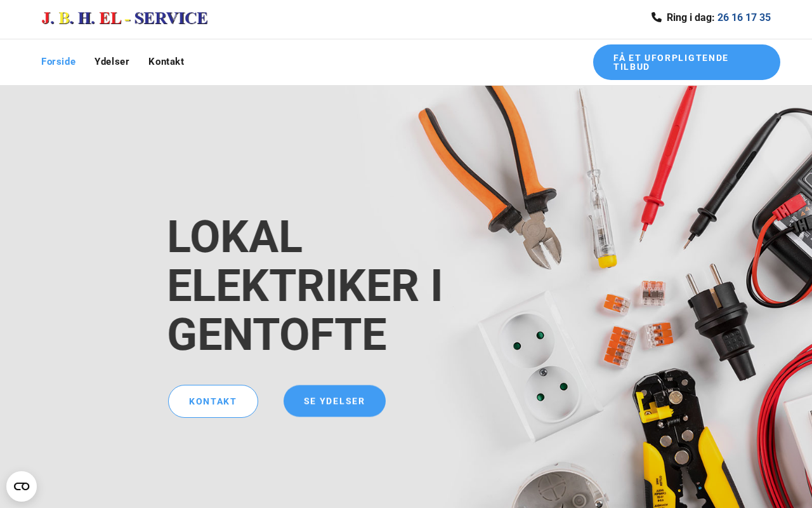Click the Ring i dag label
Viewport: 812px width, 508px height.
point(690,18)
